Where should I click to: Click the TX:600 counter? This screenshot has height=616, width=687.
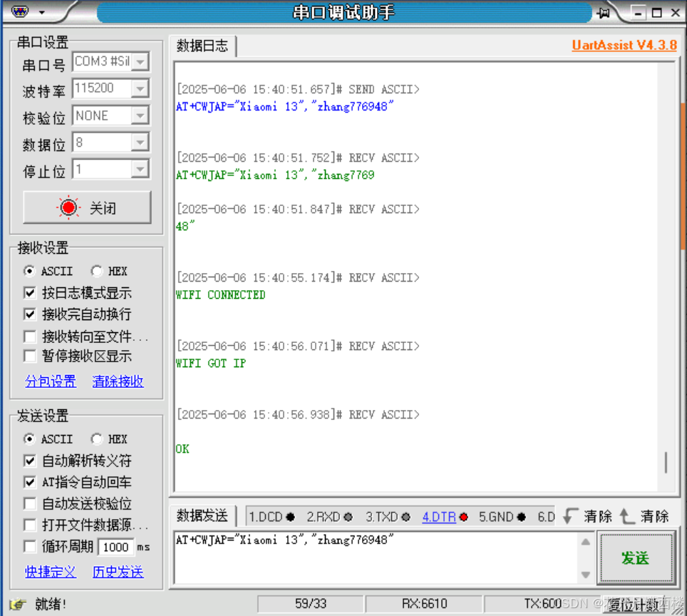[543, 604]
